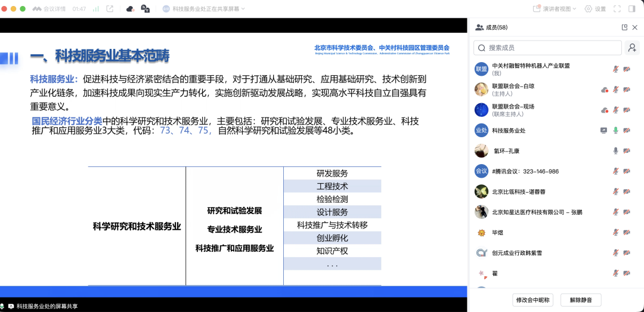This screenshot has width=644, height=312.
Task: Click slide title 一、科技服务业基本范畴
Action: tap(100, 55)
